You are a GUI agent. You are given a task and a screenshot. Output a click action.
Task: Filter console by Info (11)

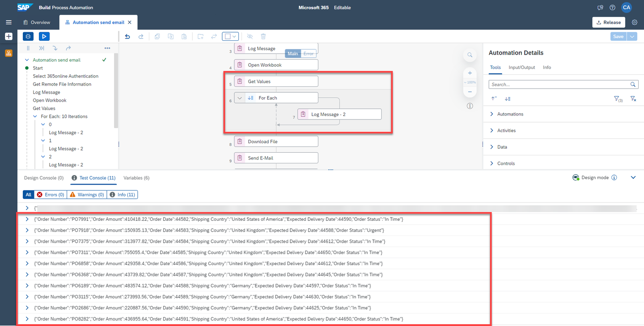[123, 195]
